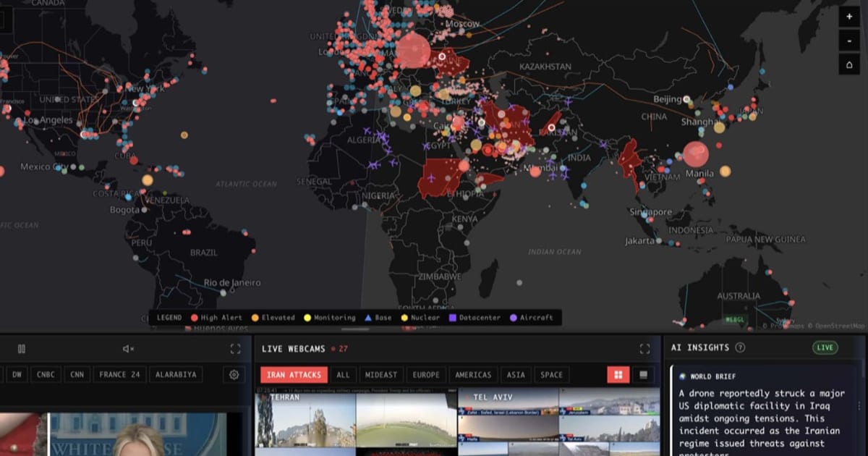Switch webcams to single view layout
The height and width of the screenshot is (456, 868).
pos(642,375)
